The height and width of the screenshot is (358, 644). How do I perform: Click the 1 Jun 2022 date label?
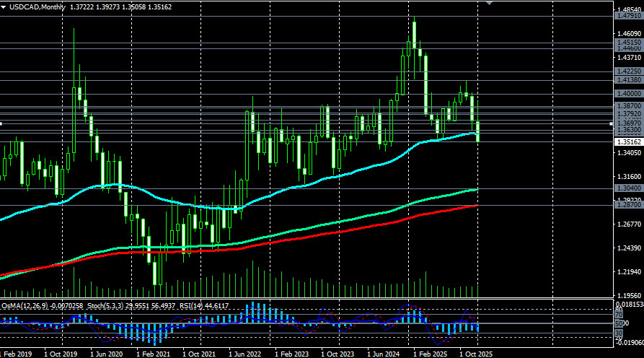click(x=245, y=354)
